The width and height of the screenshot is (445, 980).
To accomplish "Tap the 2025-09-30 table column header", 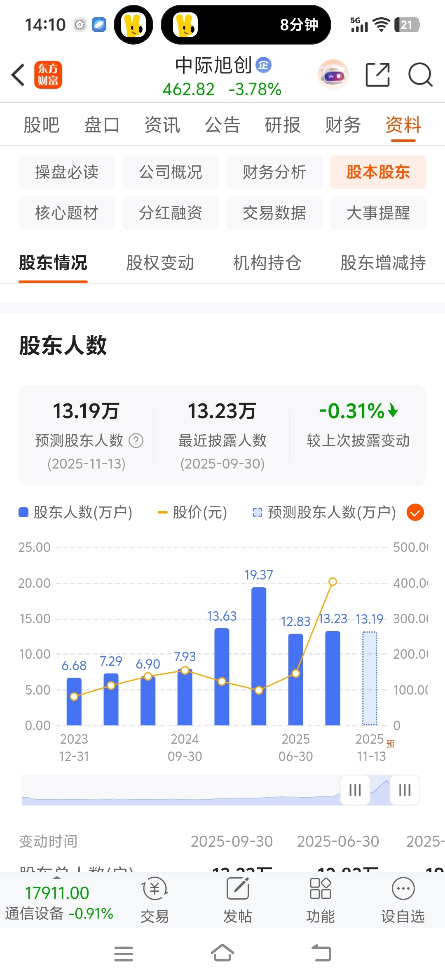I will pos(232,841).
